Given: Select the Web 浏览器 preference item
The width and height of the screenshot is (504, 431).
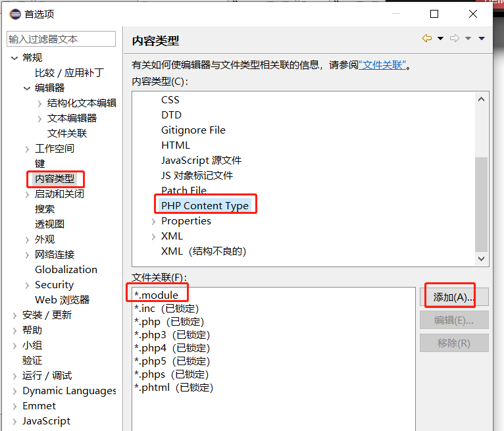Looking at the screenshot, I should point(62,300).
